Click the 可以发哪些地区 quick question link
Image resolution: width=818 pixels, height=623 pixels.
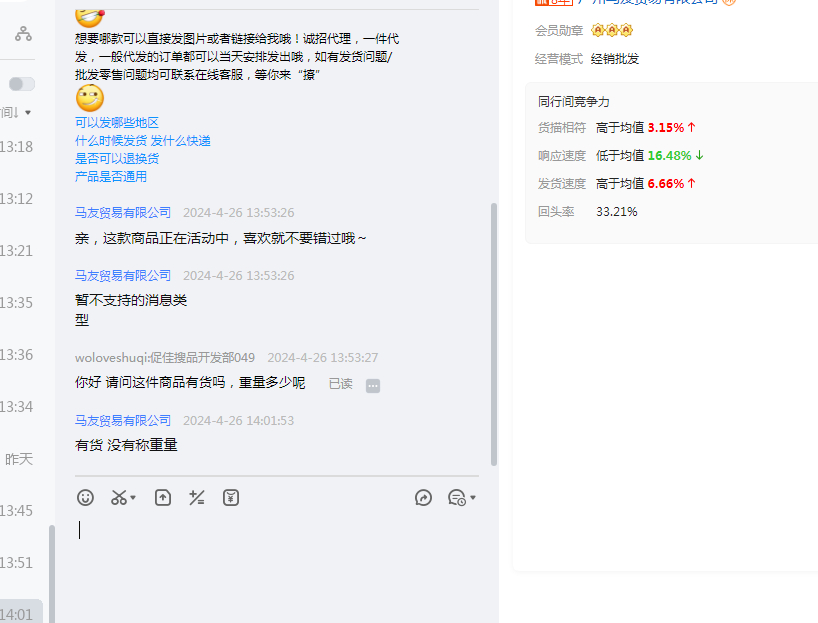point(117,122)
